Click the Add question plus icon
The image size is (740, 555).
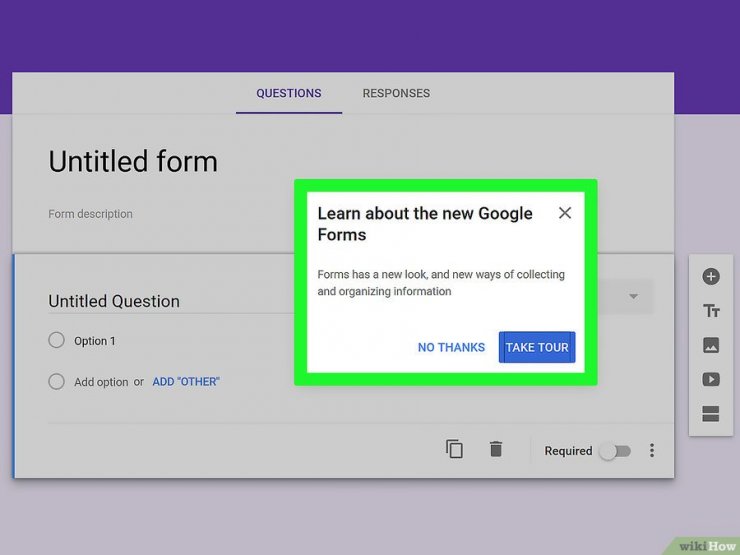point(711,277)
